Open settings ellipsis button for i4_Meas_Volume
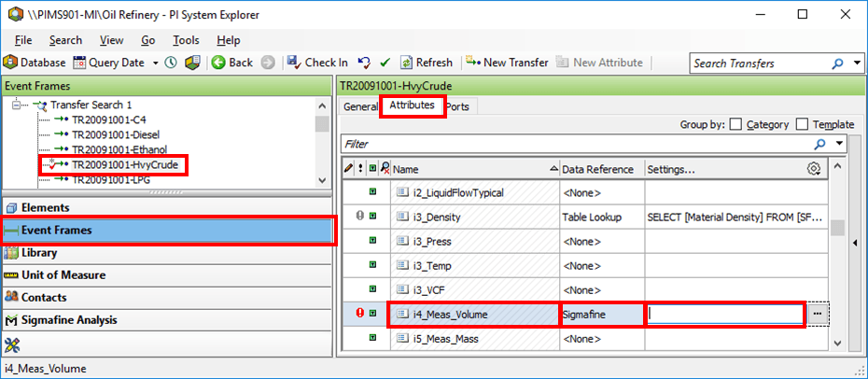 817,315
